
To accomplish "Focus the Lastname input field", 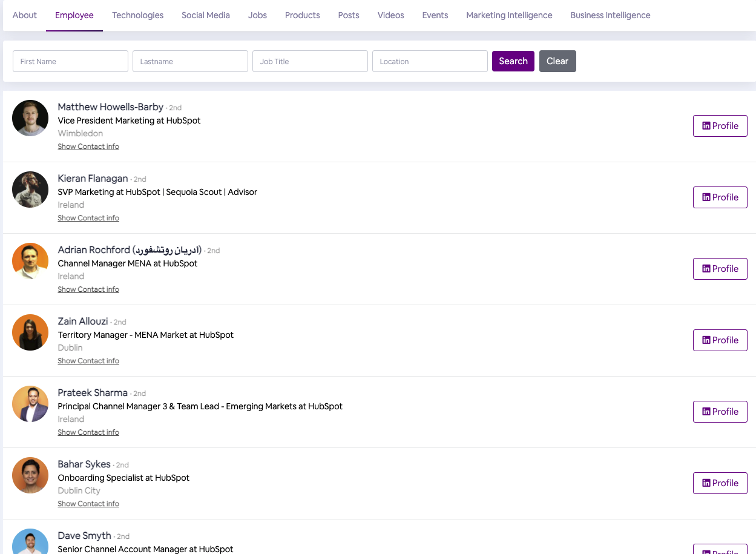I will pyautogui.click(x=190, y=61).
